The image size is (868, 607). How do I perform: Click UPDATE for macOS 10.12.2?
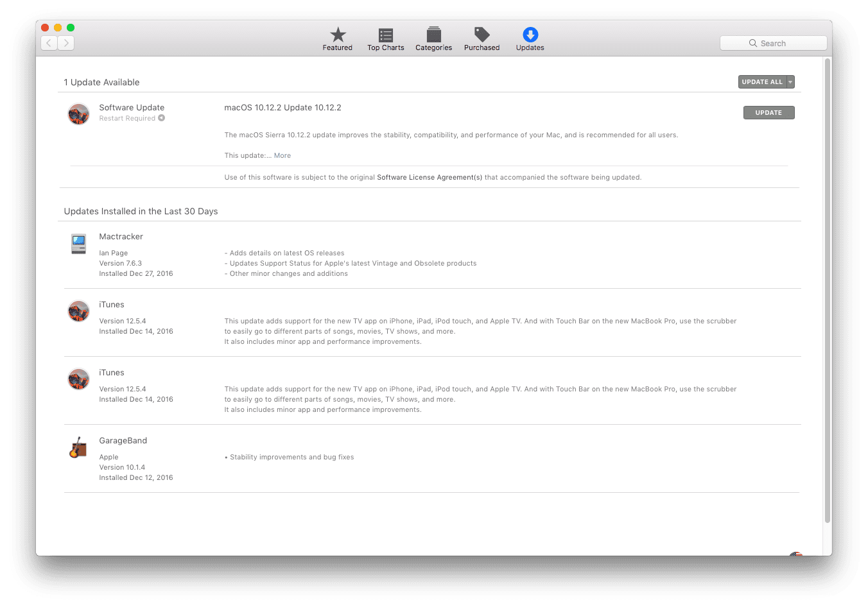click(x=768, y=113)
